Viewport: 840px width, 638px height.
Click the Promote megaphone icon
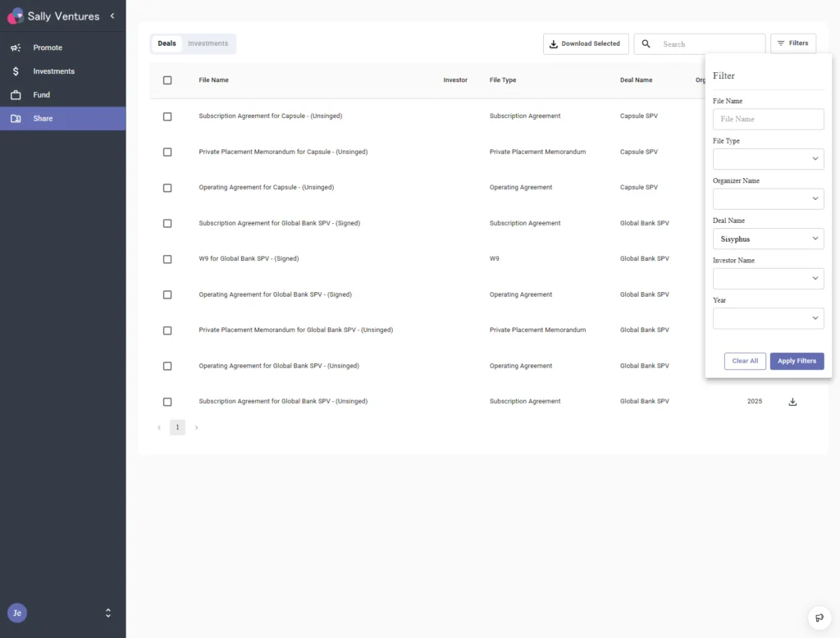click(16, 48)
